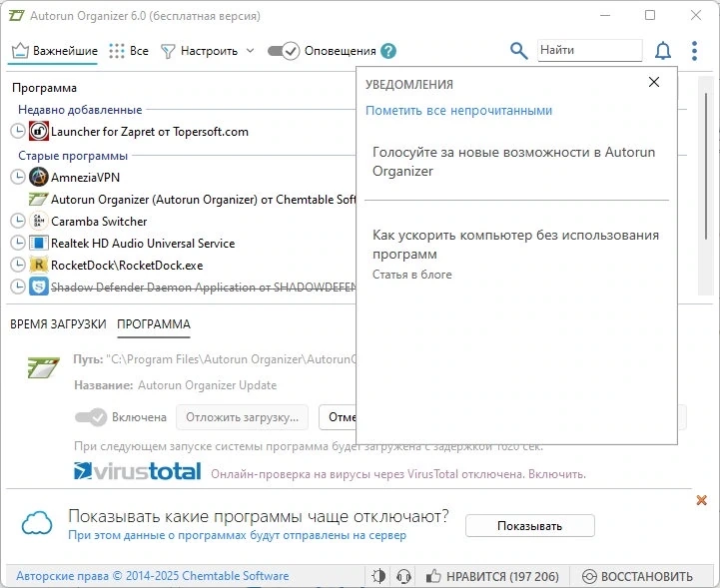Open notification about voting for new features
Viewport: 720px width, 588px height.
coord(513,162)
